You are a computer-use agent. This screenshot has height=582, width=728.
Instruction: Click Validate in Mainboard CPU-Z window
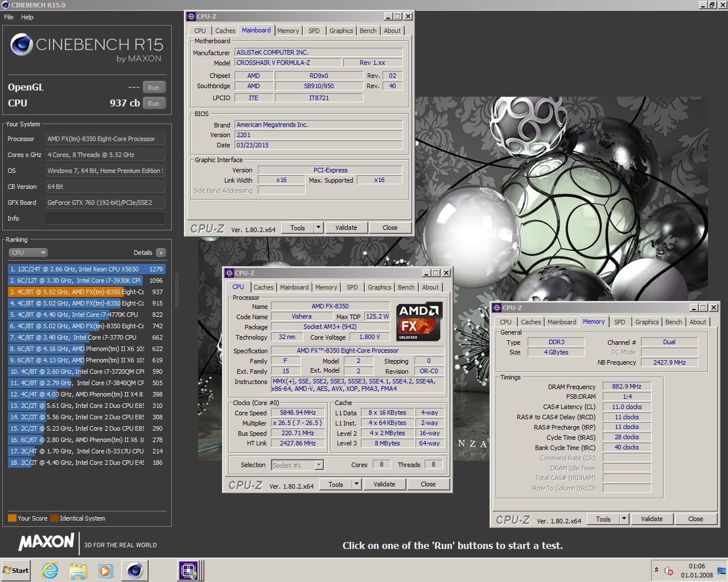click(x=346, y=228)
